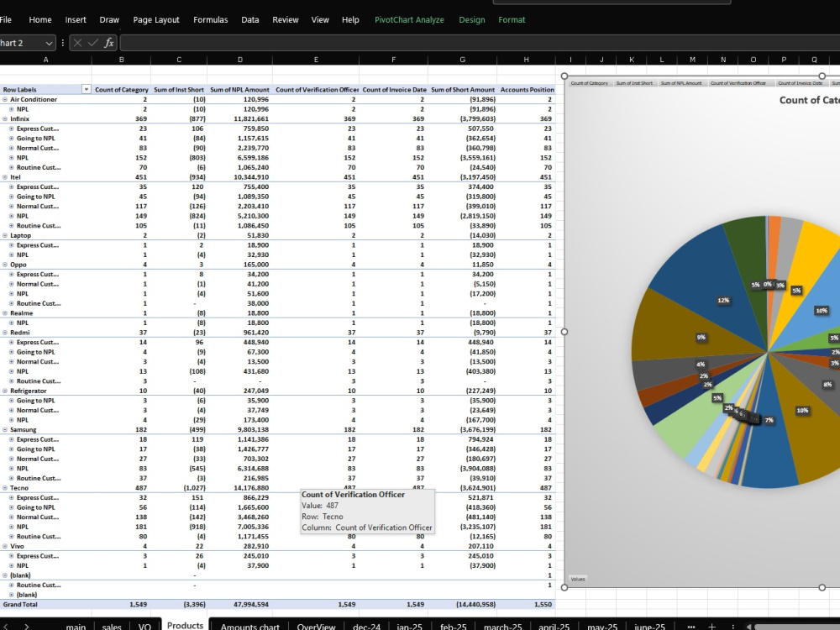Open the Data ribbon tab
Image resolution: width=840 pixels, height=630 pixels.
pos(249,20)
